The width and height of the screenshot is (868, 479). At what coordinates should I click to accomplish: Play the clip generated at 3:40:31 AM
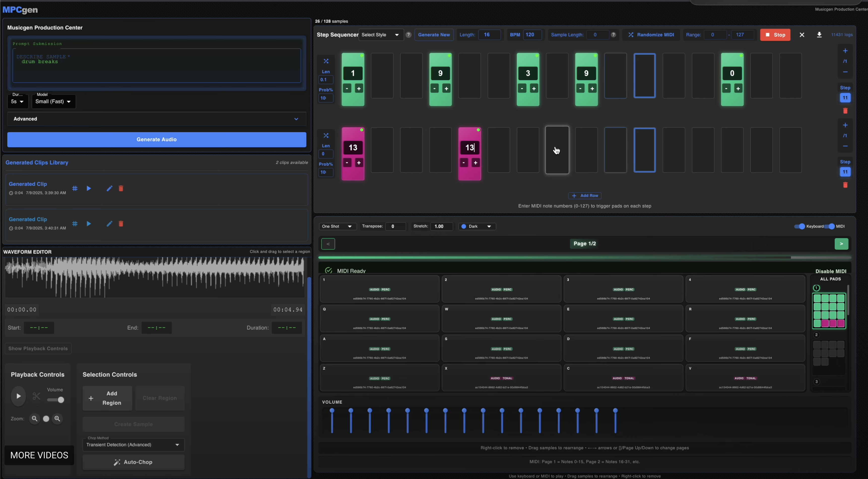(x=89, y=224)
